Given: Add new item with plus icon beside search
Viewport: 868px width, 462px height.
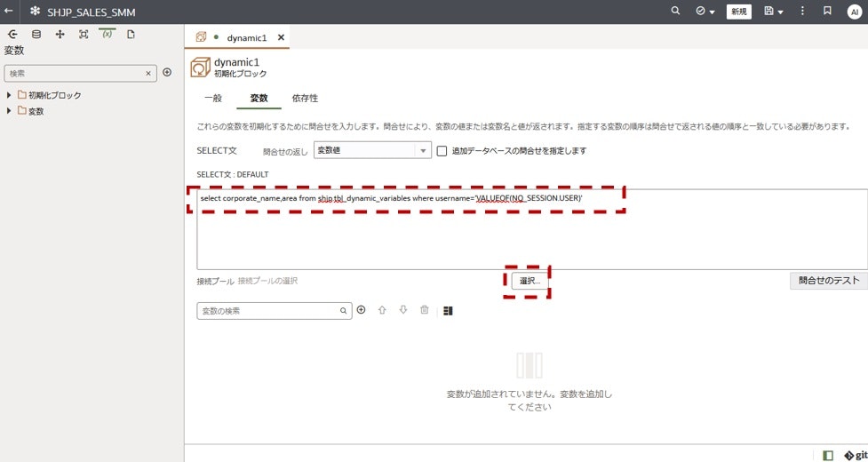Looking at the screenshot, I should pyautogui.click(x=167, y=73).
